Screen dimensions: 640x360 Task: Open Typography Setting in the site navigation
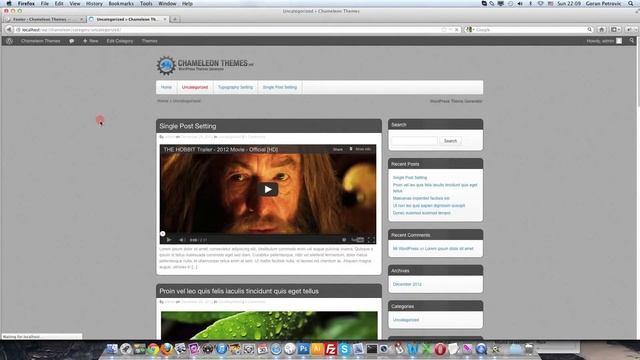point(235,87)
